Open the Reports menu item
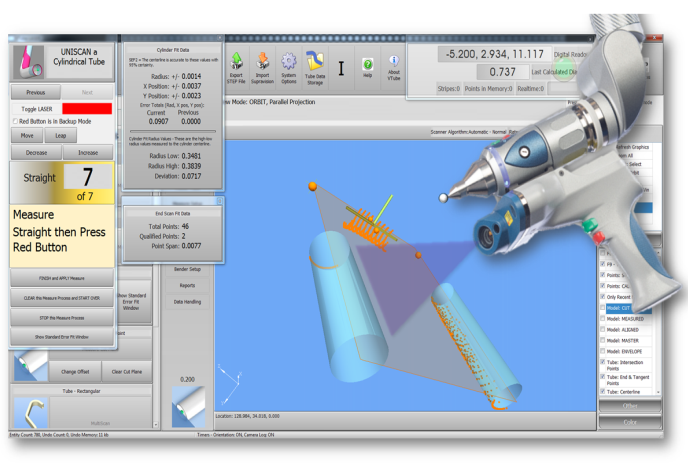Image resolution: width=688 pixels, height=466 pixels. click(187, 285)
